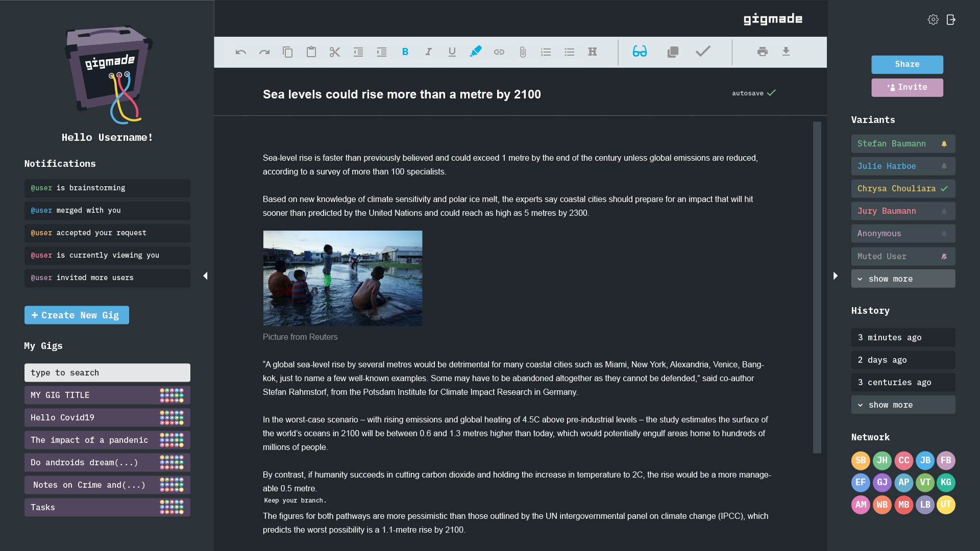Open The impact of a pandenic gig
This screenshot has width=980, height=551.
tap(107, 440)
